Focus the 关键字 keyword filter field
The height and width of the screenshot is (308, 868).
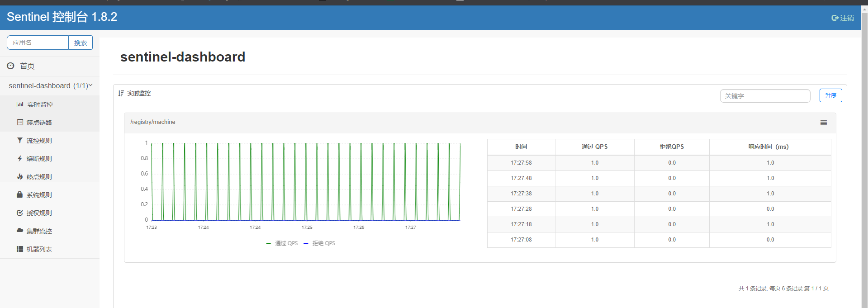tap(765, 96)
